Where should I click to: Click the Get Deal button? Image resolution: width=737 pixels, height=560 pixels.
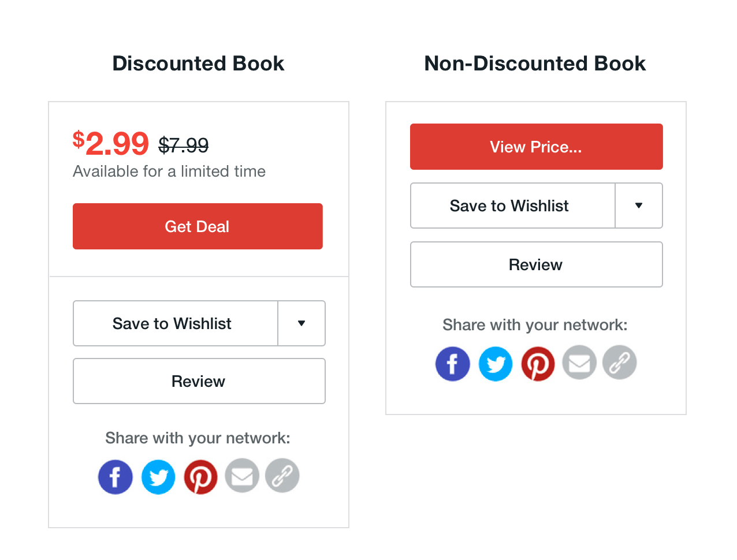pyautogui.click(x=198, y=226)
